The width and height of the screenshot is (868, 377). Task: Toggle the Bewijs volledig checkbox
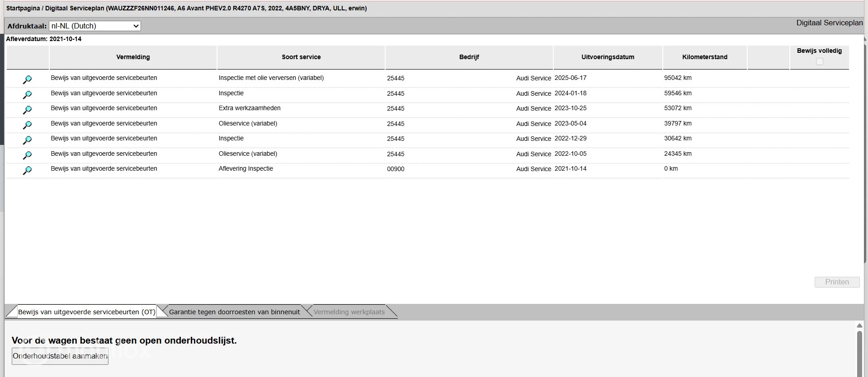(819, 61)
